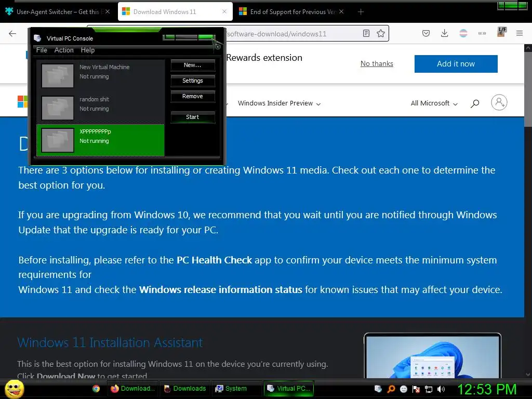Click the tray network icon
The image size is (532, 399).
pyautogui.click(x=429, y=389)
